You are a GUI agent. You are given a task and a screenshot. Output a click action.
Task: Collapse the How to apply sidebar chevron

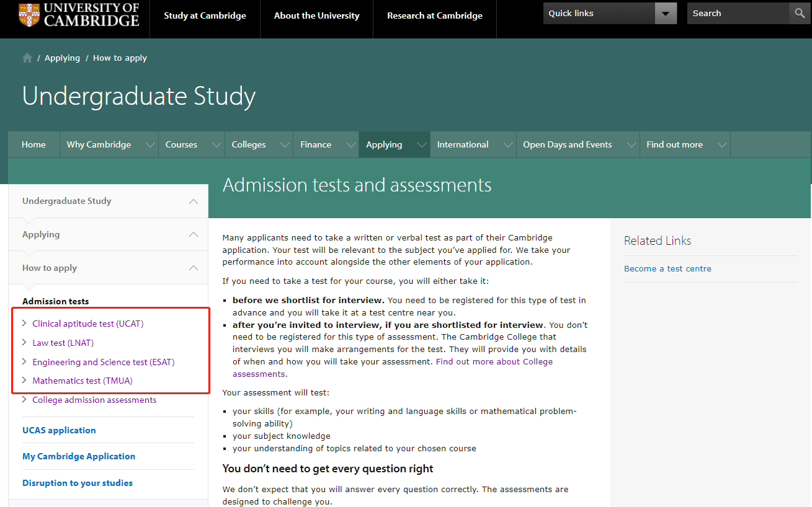point(194,268)
